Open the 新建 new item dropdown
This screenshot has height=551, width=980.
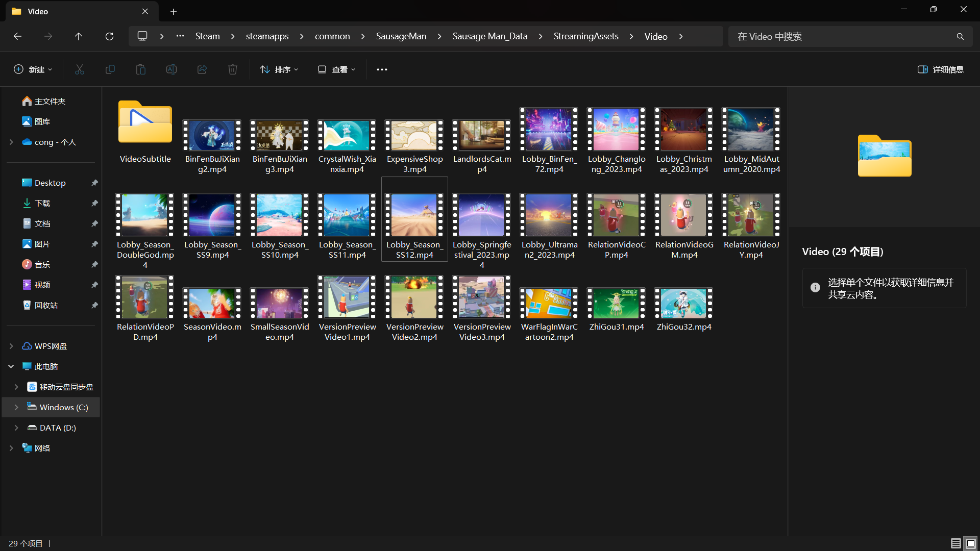(33, 69)
